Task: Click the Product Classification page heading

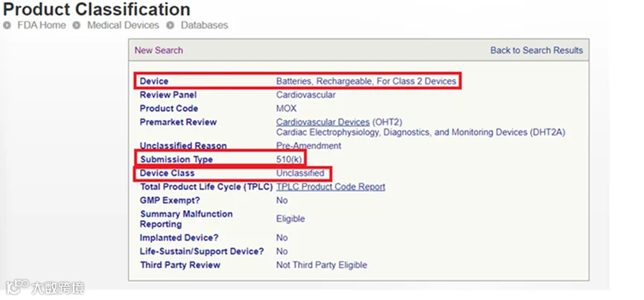Action: click(x=97, y=9)
